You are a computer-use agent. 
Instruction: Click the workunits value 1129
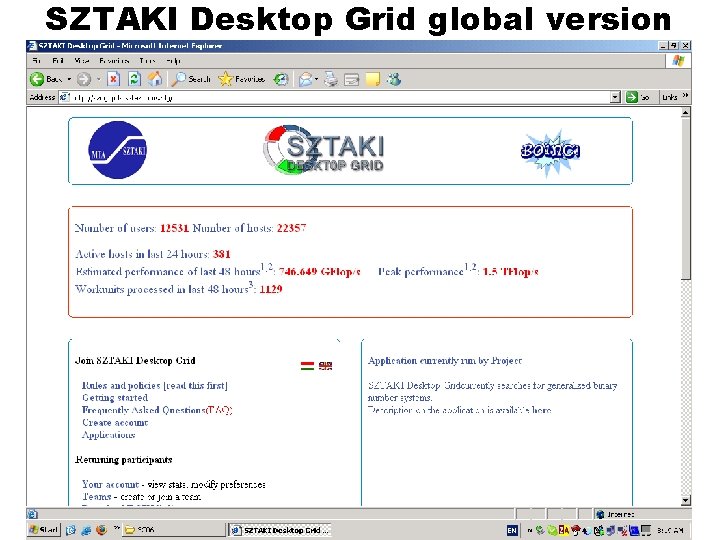tap(270, 289)
